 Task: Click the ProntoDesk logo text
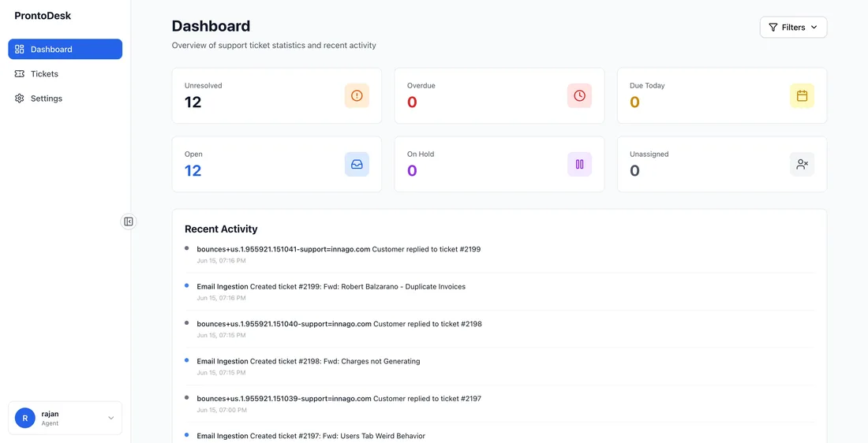[x=43, y=16]
